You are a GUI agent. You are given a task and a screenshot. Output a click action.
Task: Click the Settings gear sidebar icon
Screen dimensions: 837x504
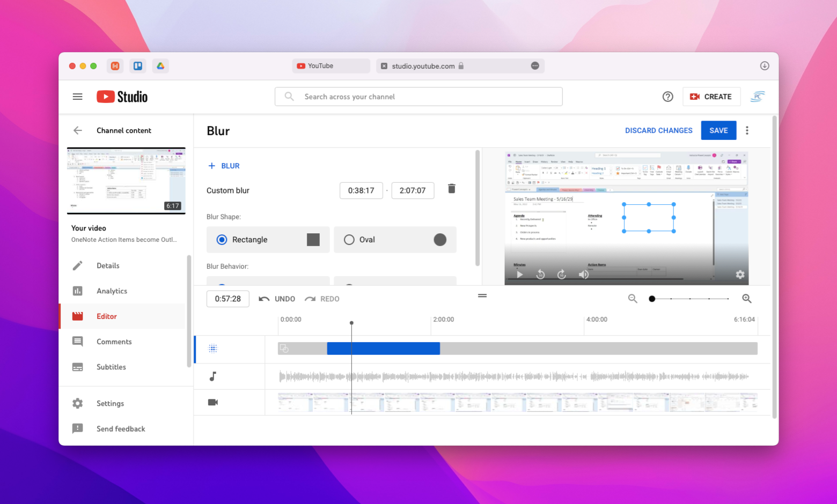[78, 403]
